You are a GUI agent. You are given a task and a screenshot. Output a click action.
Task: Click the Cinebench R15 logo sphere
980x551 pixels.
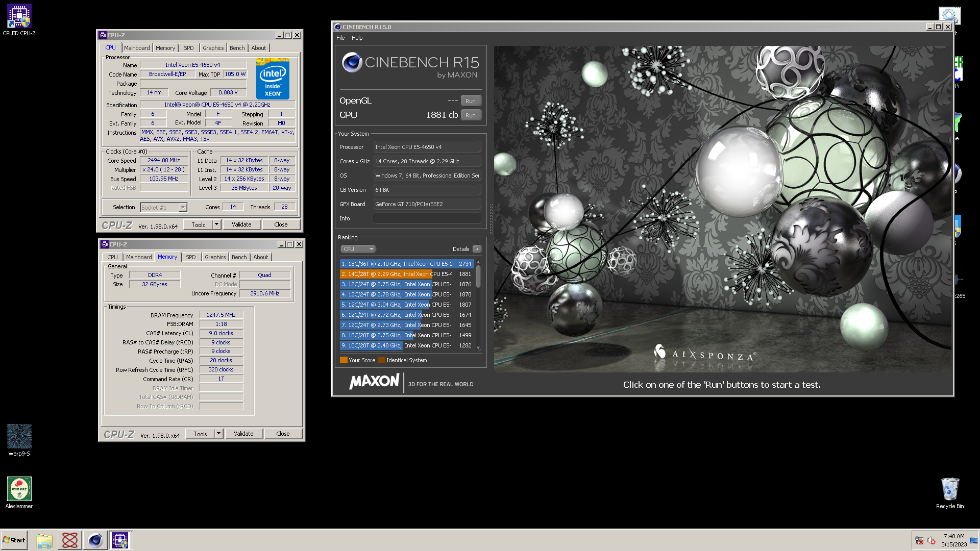coord(352,62)
